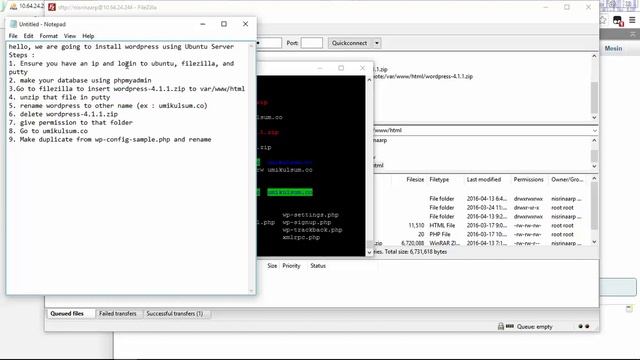Image resolution: width=640 pixels, height=360 pixels.
Task: Select the HTML File row of size 11,510
Action: point(482,225)
